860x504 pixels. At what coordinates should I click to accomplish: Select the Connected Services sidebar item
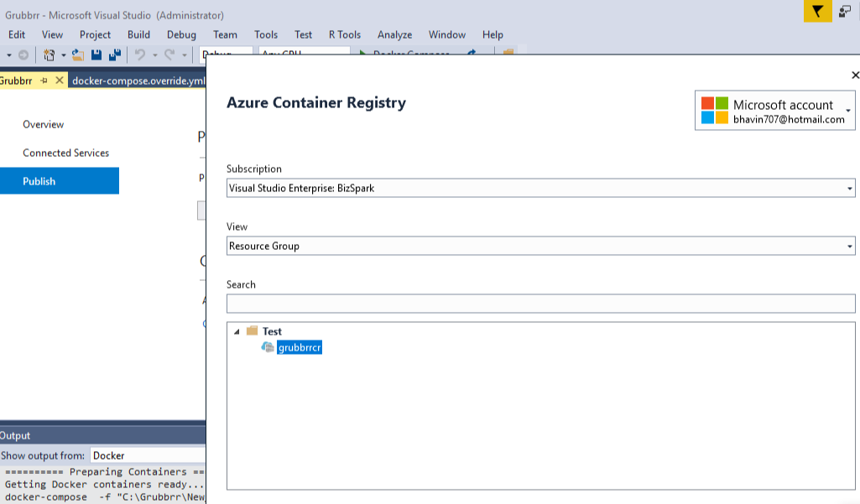65,153
